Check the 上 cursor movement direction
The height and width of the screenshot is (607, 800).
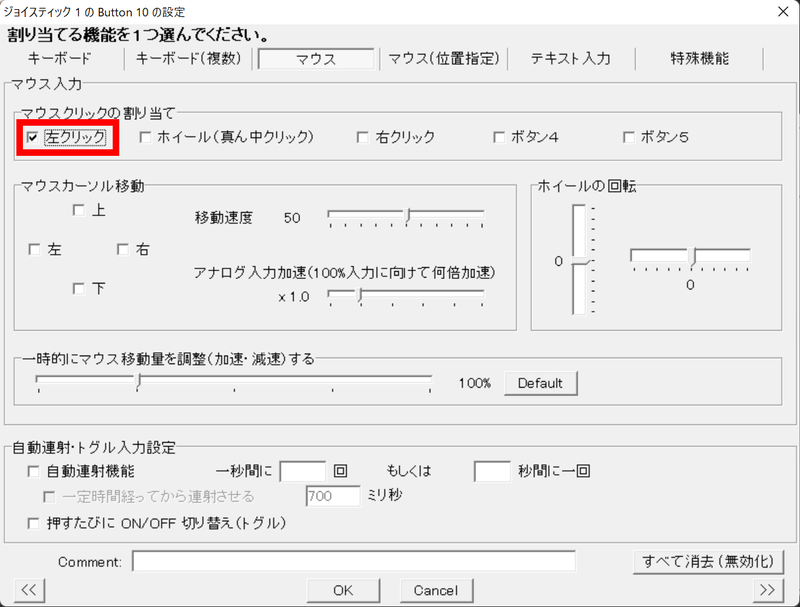point(77,210)
